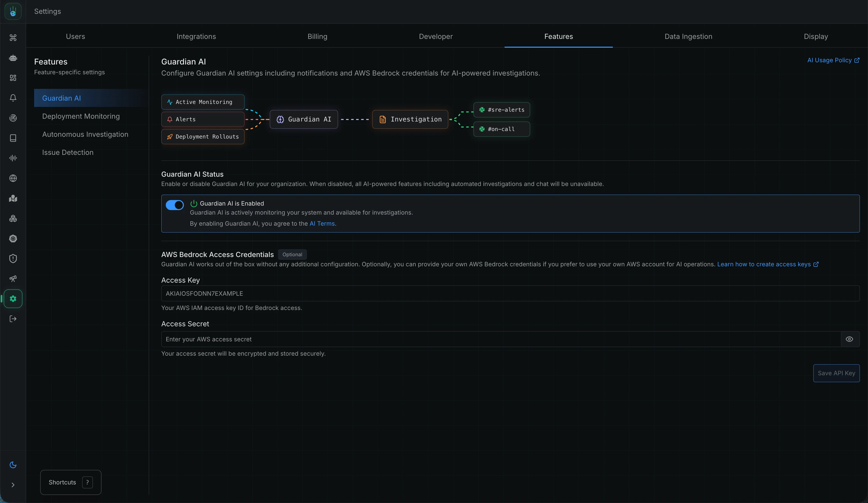Open the command palette icon in the sidebar

click(x=13, y=38)
